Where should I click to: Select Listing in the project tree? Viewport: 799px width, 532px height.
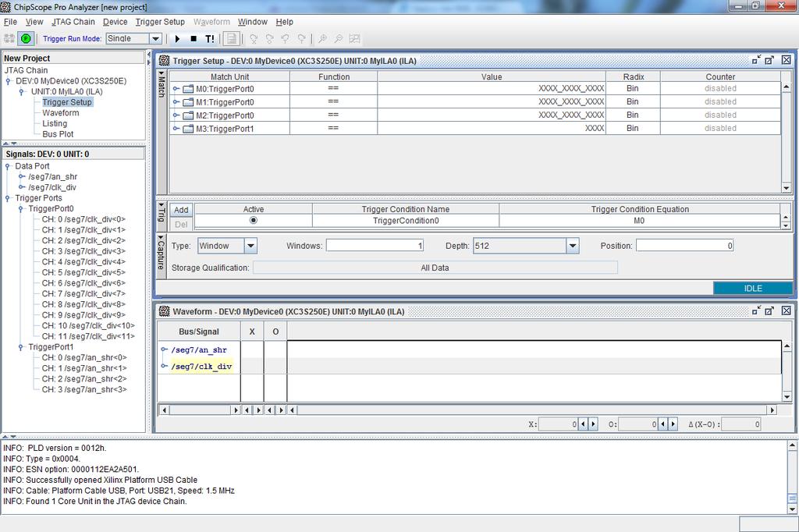coord(55,123)
